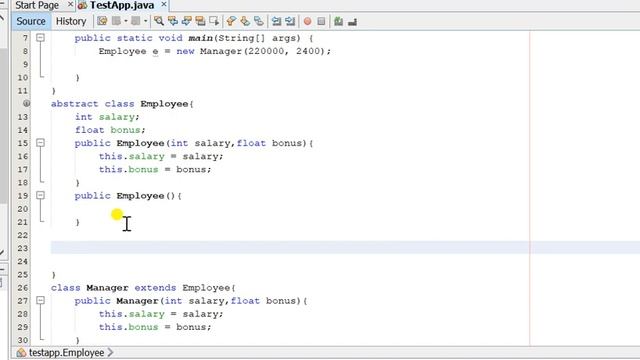The height and width of the screenshot is (360, 640).
Task: Click the Find Selection magnifier icon
Action: point(159,21)
